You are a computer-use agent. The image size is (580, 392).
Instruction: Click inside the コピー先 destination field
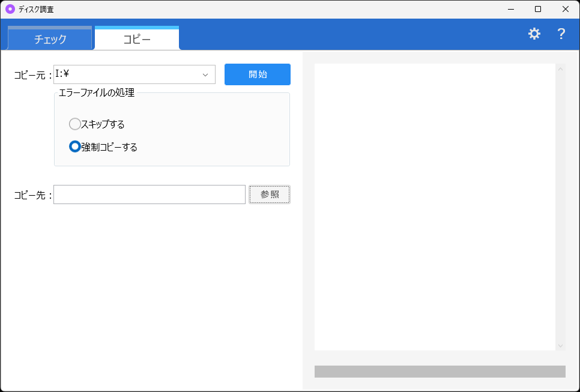click(149, 194)
